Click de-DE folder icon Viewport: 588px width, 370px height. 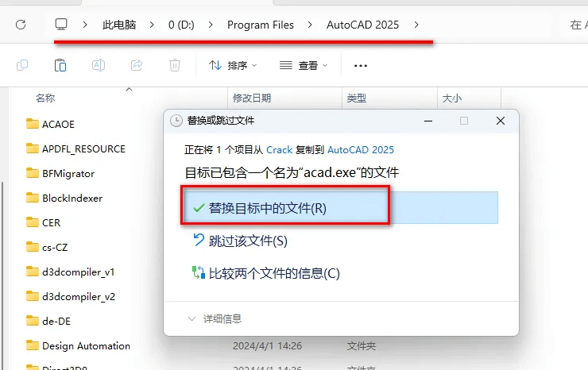tap(33, 321)
